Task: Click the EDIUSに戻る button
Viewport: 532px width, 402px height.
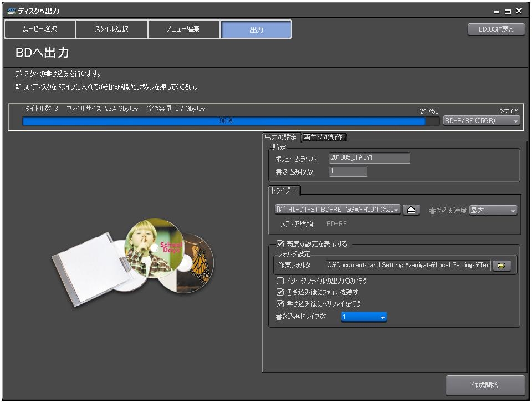Action: (496, 29)
